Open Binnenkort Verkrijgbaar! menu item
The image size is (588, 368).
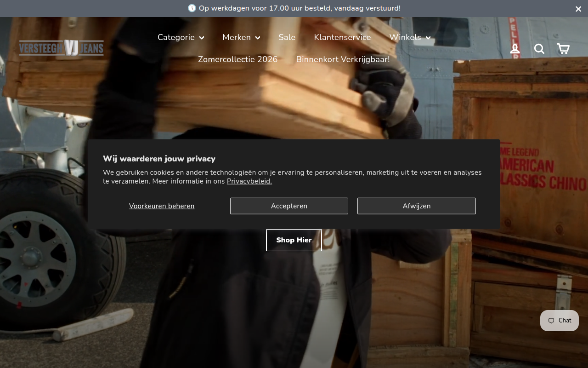click(x=343, y=59)
